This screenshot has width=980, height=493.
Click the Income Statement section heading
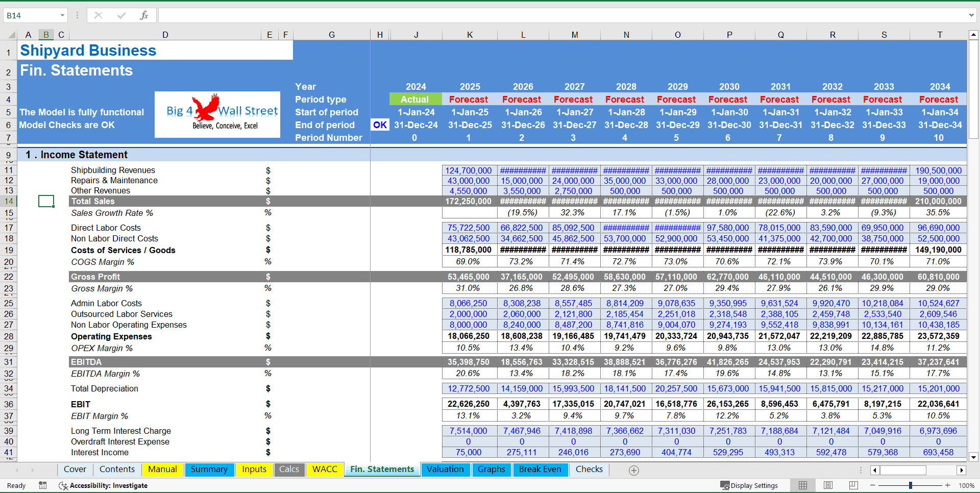[x=77, y=155]
